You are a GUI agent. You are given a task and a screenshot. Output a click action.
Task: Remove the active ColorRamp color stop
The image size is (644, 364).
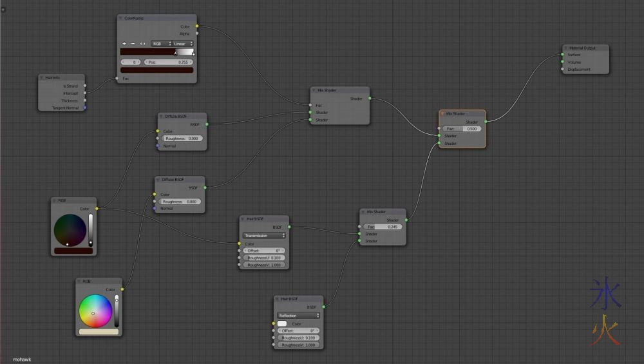pos(133,44)
